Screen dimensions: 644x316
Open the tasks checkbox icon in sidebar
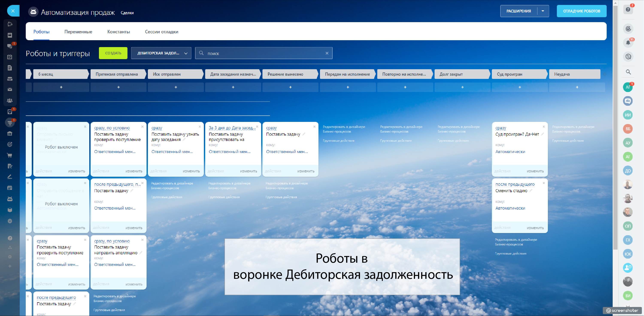tap(10, 112)
